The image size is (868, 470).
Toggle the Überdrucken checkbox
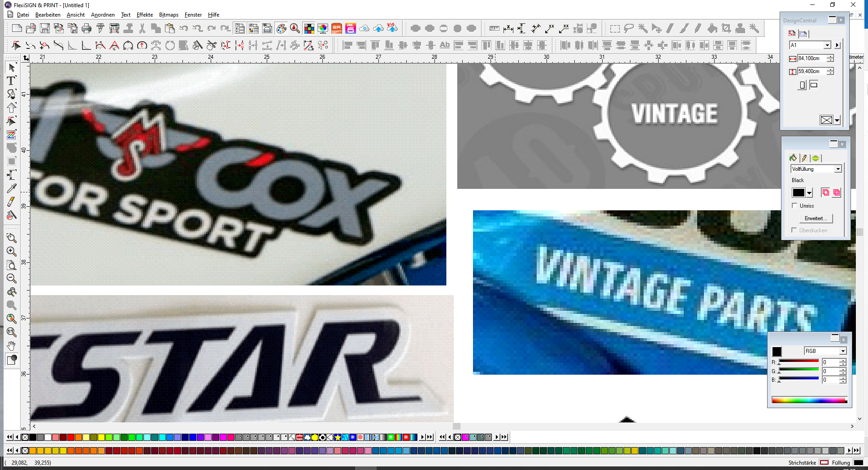pos(794,230)
